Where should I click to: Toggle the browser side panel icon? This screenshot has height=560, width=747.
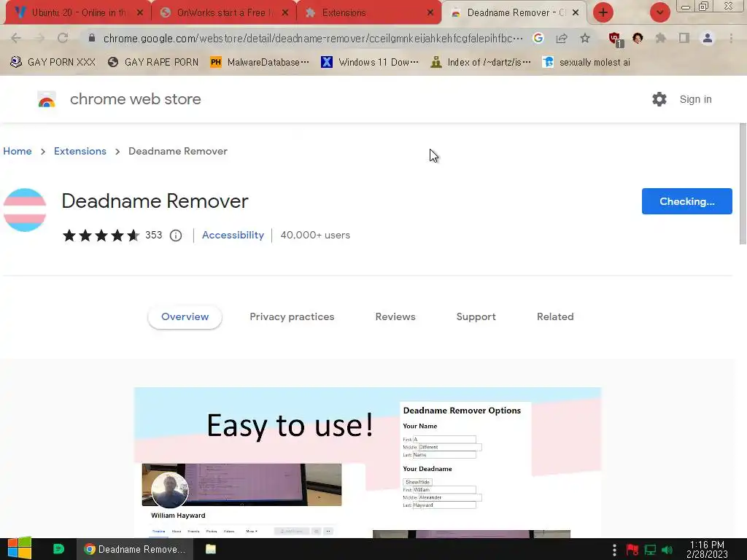point(684,38)
